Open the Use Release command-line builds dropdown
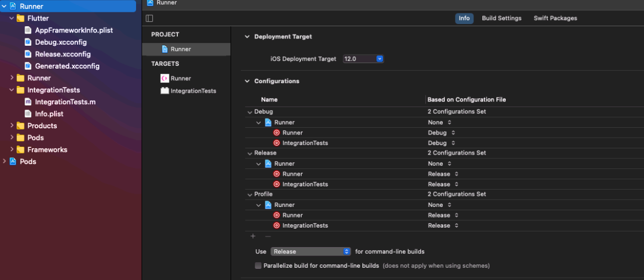The width and height of the screenshot is (644, 280). (311, 251)
